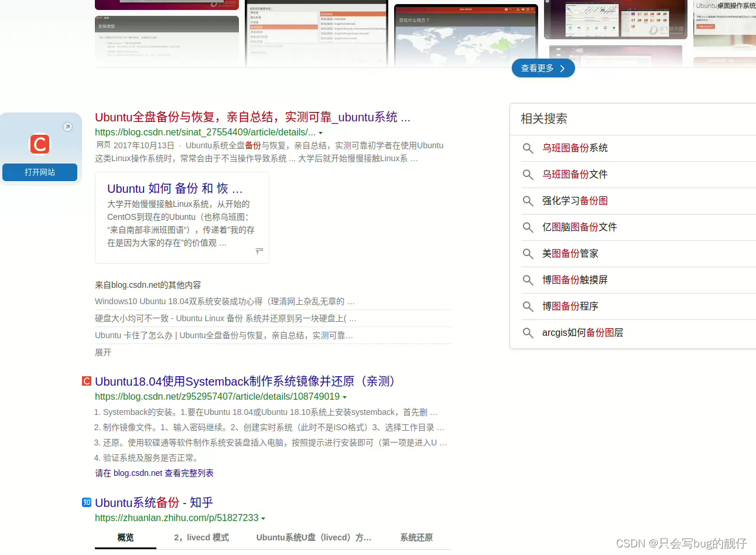Click the arrow icon in CSDN card corner
The height and width of the screenshot is (555, 756).
[68, 127]
